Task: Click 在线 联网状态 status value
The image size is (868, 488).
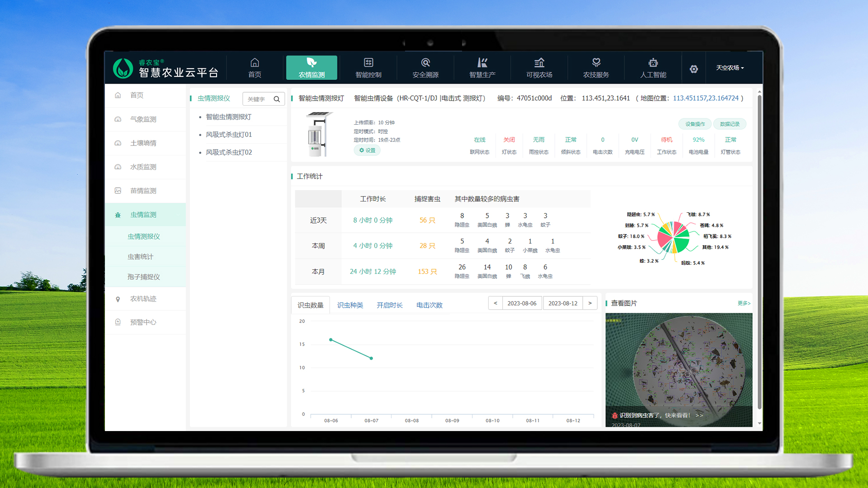Action: 480,140
